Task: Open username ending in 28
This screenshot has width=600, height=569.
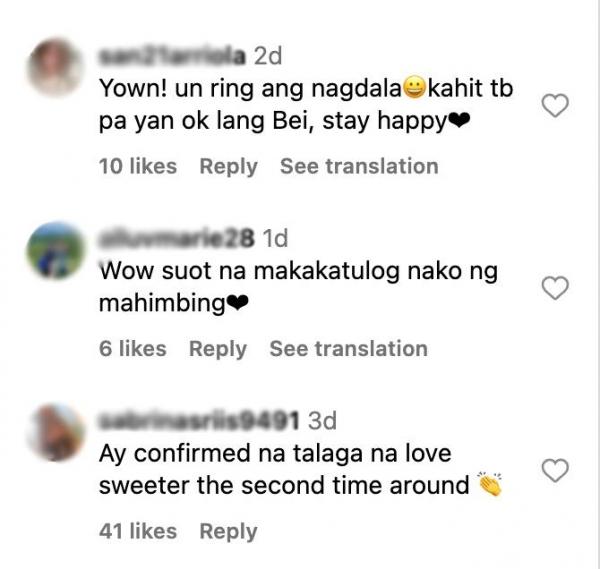Action: tap(176, 238)
